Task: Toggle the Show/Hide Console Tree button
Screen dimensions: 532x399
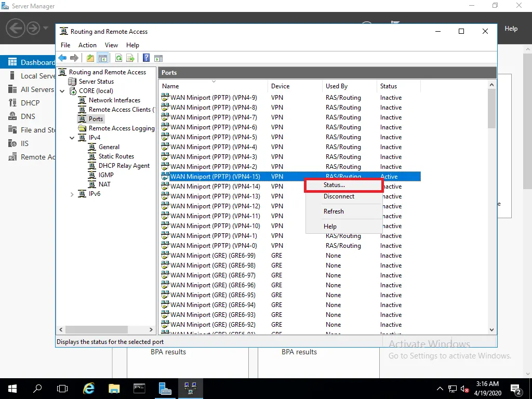Action: (102, 58)
